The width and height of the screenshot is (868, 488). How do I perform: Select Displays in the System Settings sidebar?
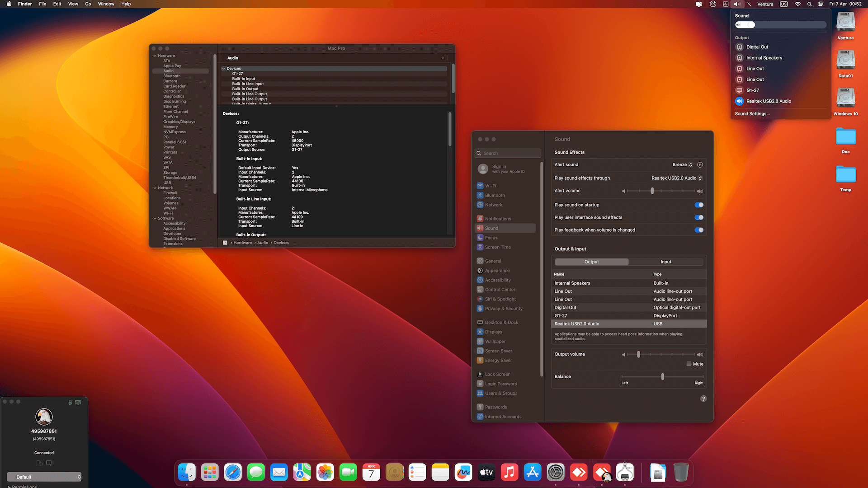[x=493, y=332]
